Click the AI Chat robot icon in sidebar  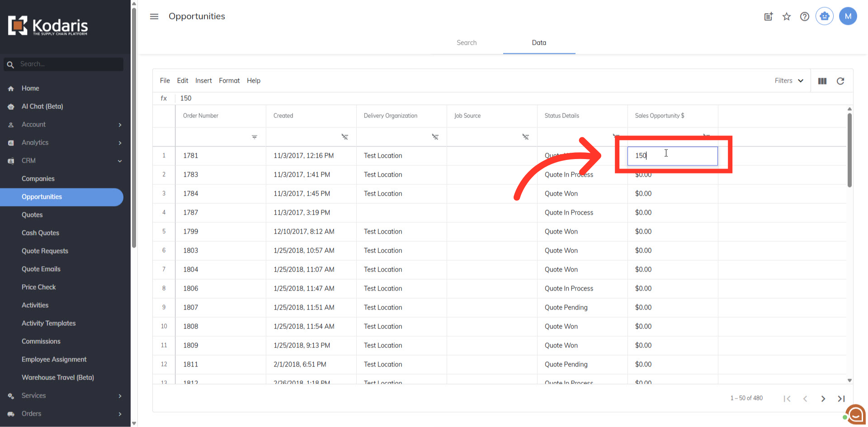point(11,107)
